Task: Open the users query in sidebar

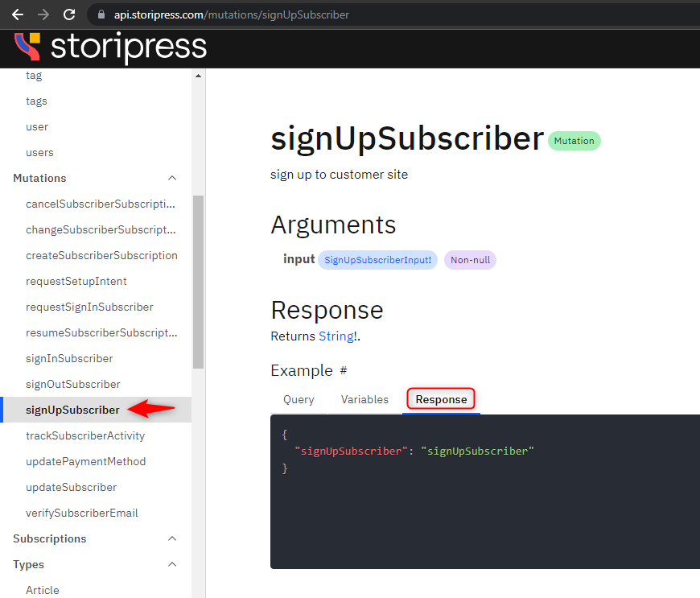Action: coord(39,152)
